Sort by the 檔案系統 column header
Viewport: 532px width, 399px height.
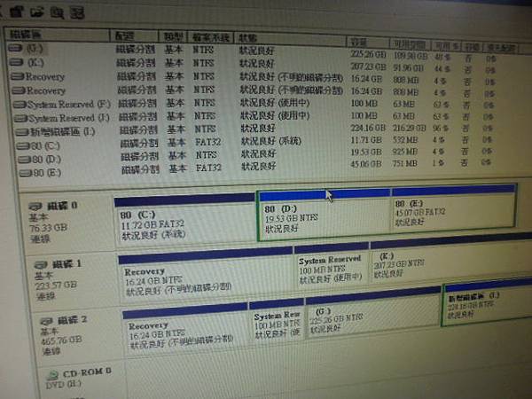(211, 37)
